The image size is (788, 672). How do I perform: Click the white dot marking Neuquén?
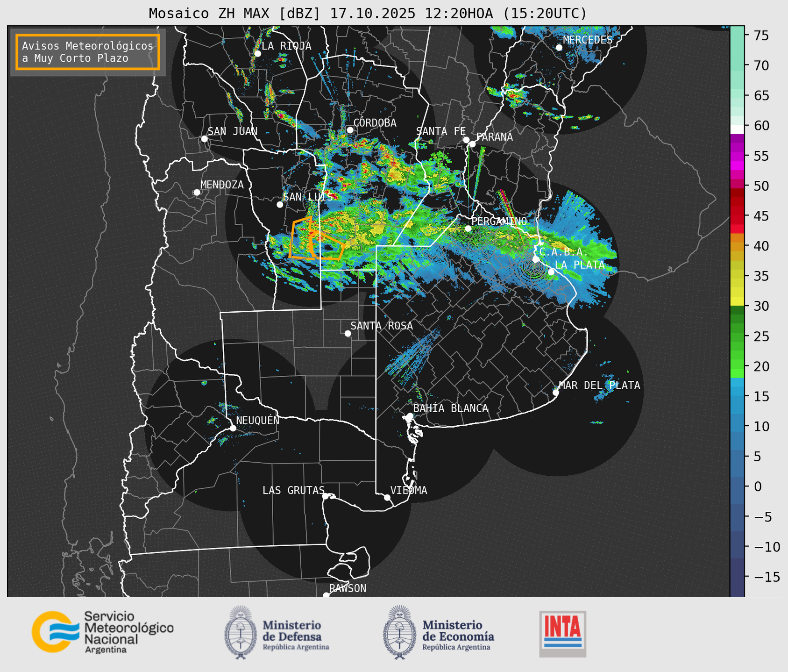coord(233,428)
